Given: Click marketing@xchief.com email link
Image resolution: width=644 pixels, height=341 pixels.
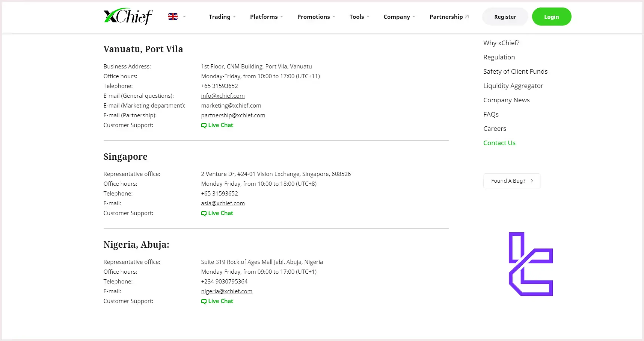Looking at the screenshot, I should click(231, 106).
